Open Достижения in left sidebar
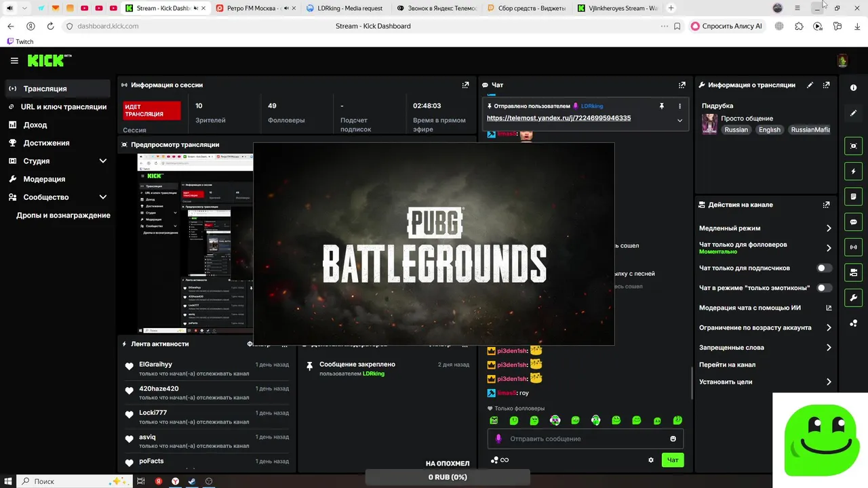 (x=58, y=143)
